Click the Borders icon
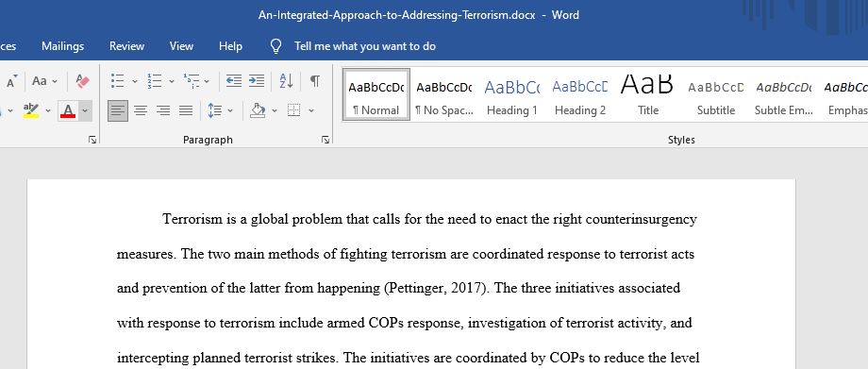This screenshot has width=868, height=369. tap(294, 110)
